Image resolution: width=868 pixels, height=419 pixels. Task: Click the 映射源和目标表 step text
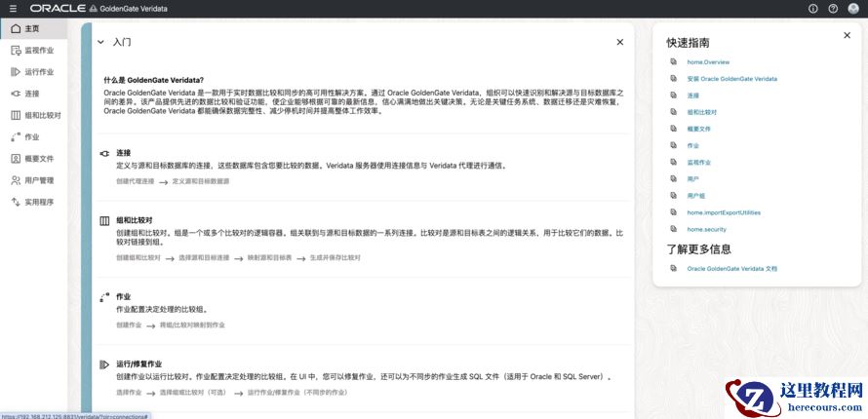269,257
